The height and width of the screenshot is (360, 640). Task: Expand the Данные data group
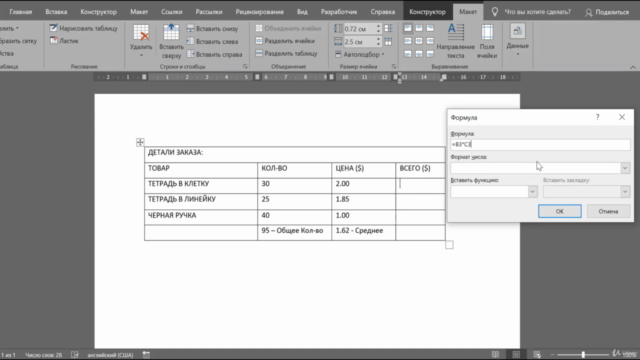point(518,40)
